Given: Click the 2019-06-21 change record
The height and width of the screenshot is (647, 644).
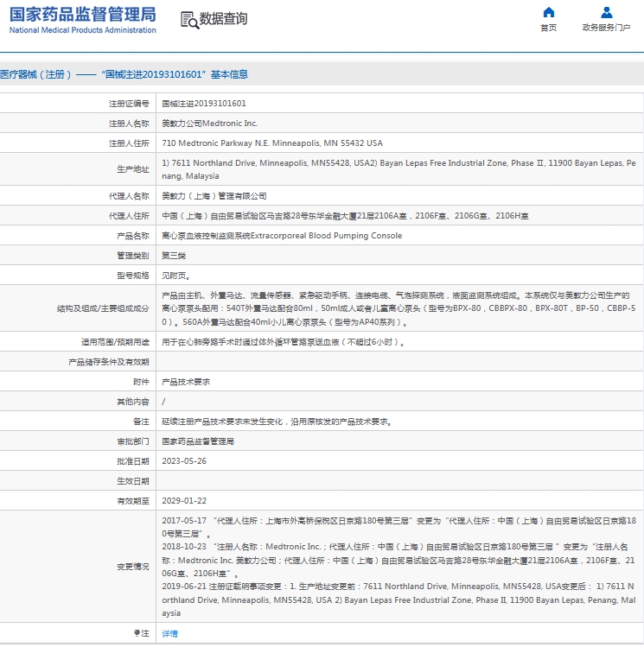Looking at the screenshot, I should [x=399, y=599].
